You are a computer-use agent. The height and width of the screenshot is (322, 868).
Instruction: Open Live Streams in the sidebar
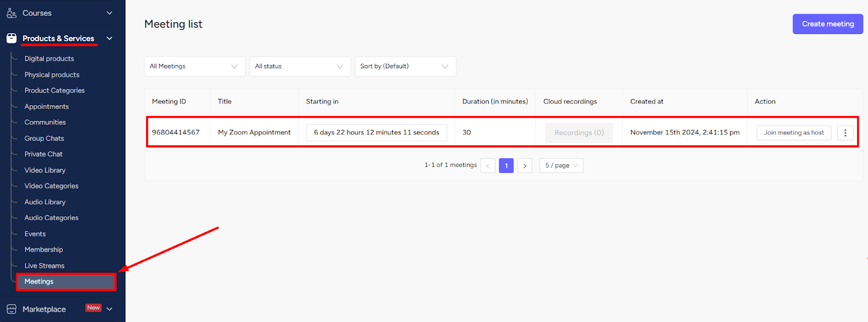[44, 266]
